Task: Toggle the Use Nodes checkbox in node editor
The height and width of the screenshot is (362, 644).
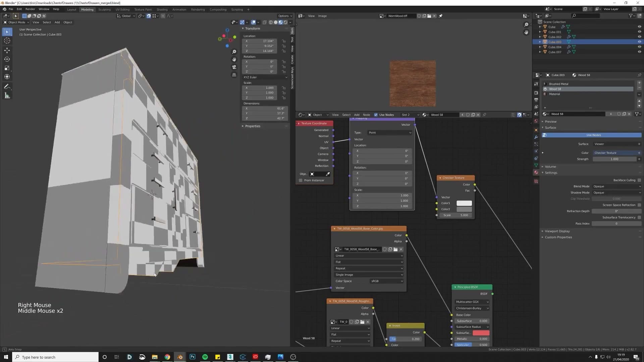Action: [x=376, y=115]
